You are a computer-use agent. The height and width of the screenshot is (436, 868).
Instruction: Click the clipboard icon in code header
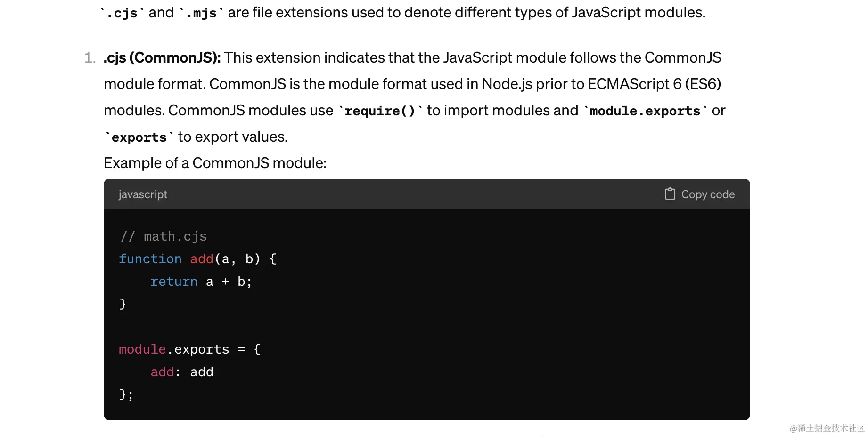670,194
